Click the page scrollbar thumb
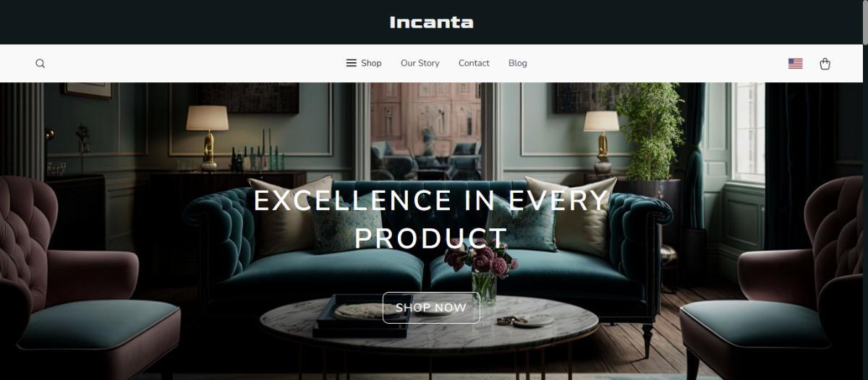Viewport: 868px width, 380px height. [x=865, y=23]
